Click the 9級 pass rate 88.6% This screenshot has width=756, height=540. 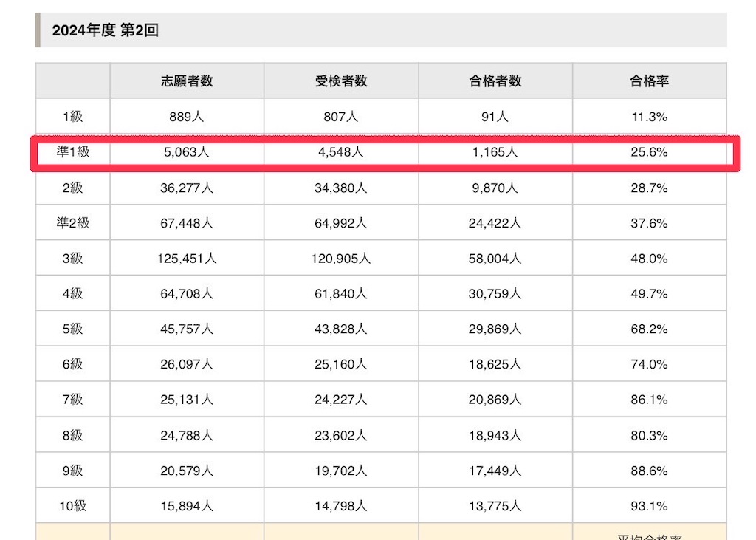pyautogui.click(x=649, y=471)
